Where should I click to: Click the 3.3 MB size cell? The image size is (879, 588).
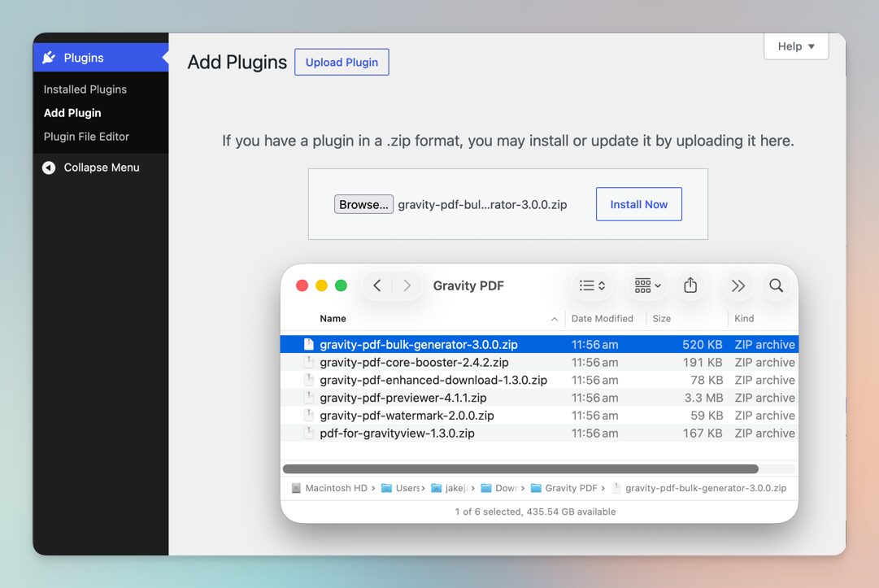(703, 398)
